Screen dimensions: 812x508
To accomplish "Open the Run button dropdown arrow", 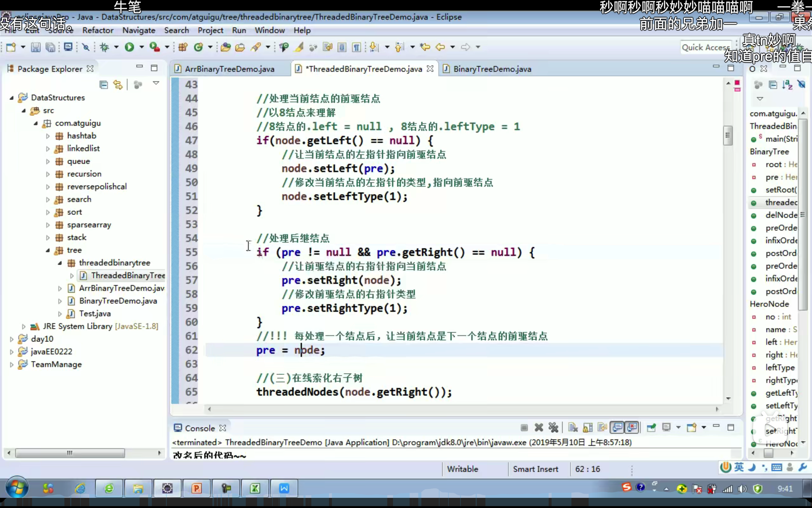I will tap(141, 47).
